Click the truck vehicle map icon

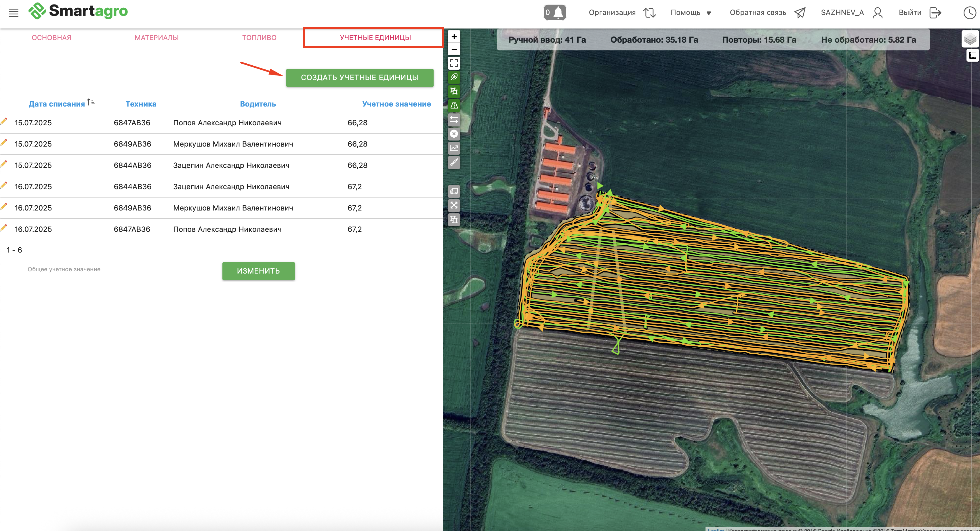pyautogui.click(x=454, y=191)
